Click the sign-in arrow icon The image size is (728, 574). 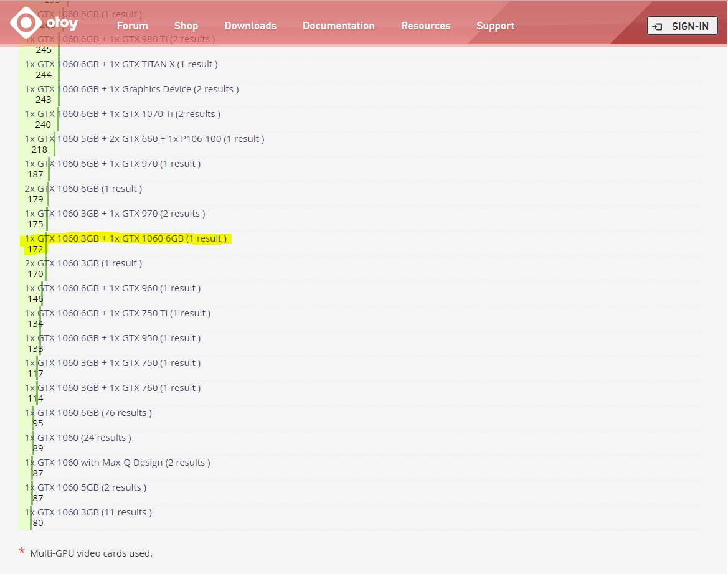(x=657, y=26)
